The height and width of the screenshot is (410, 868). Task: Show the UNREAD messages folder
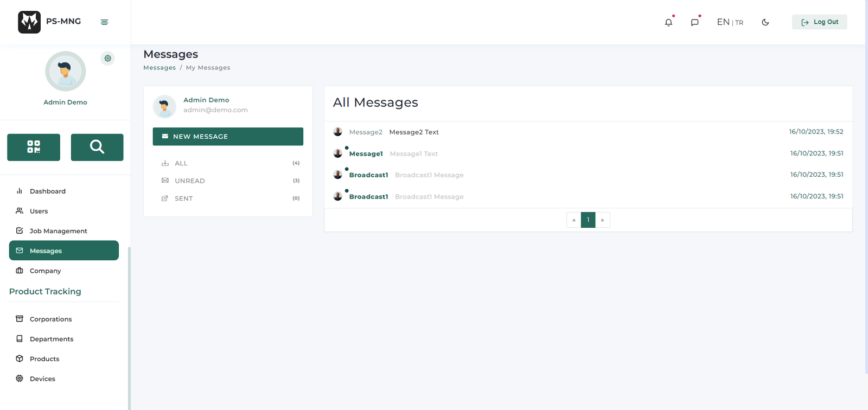point(190,181)
